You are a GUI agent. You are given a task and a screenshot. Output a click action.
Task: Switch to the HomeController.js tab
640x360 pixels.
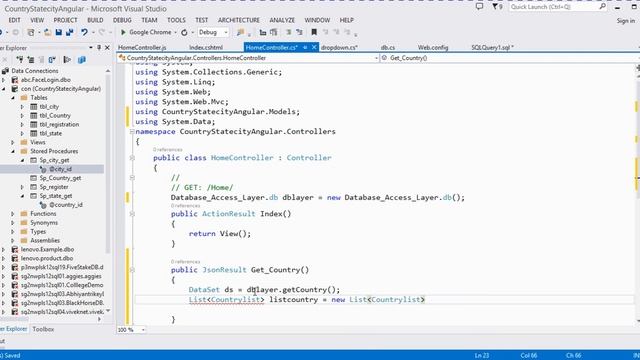coord(142,47)
